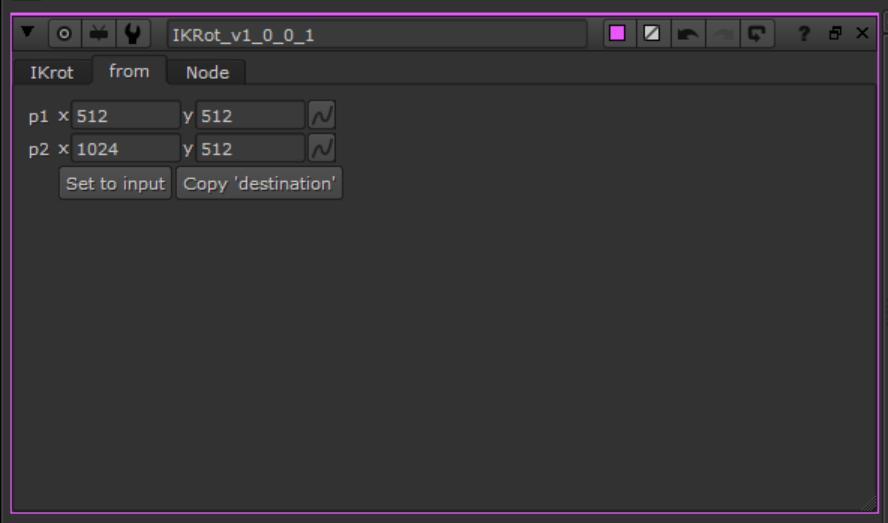Image resolution: width=888 pixels, height=523 pixels.
Task: Select the from tab
Action: coord(129,71)
